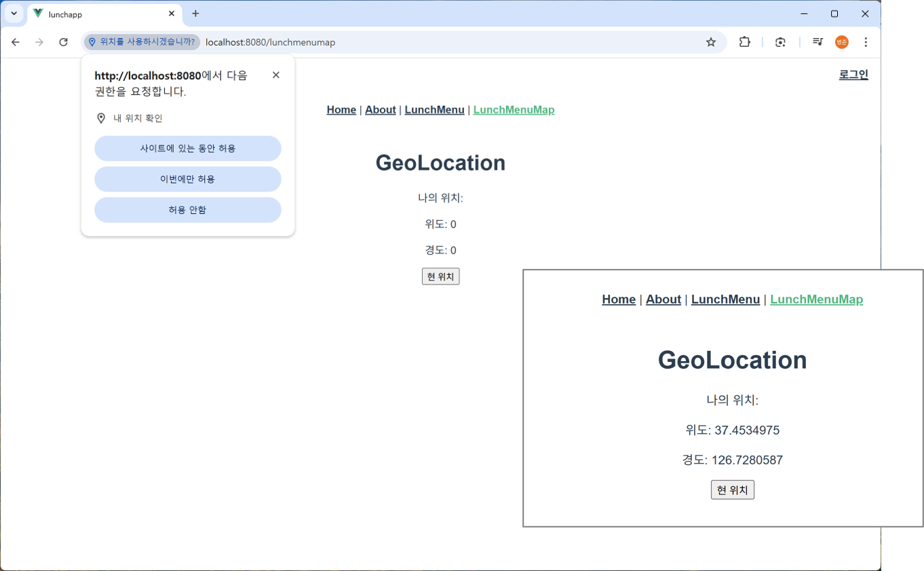Viewport: 924px width, 571px height.
Task: Click the '경도: 0' text
Action: pos(441,251)
